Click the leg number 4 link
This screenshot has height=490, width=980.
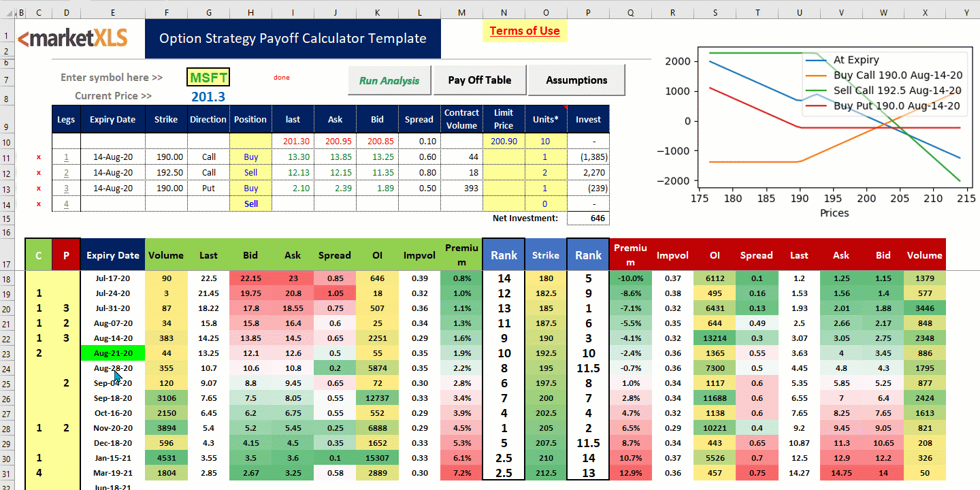[66, 204]
